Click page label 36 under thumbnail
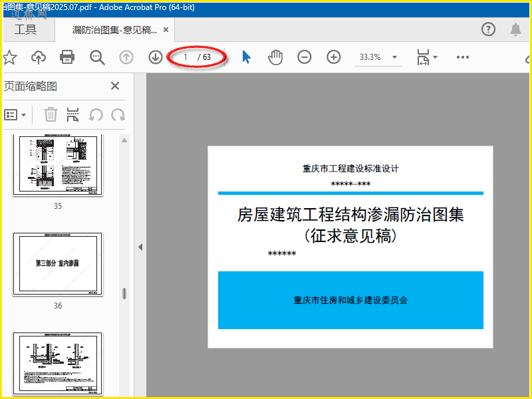The height and width of the screenshot is (399, 532). click(x=58, y=306)
